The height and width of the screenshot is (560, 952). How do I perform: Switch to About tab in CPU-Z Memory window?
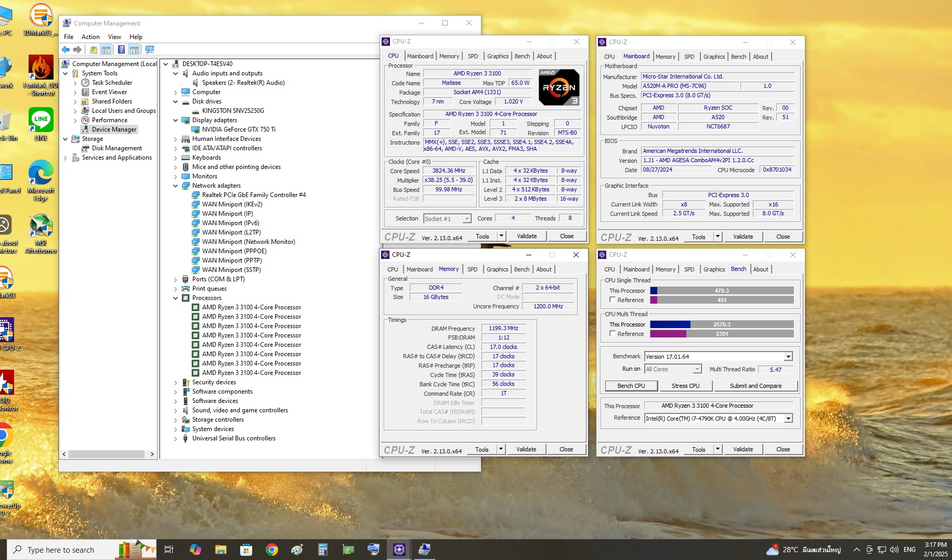pos(544,269)
